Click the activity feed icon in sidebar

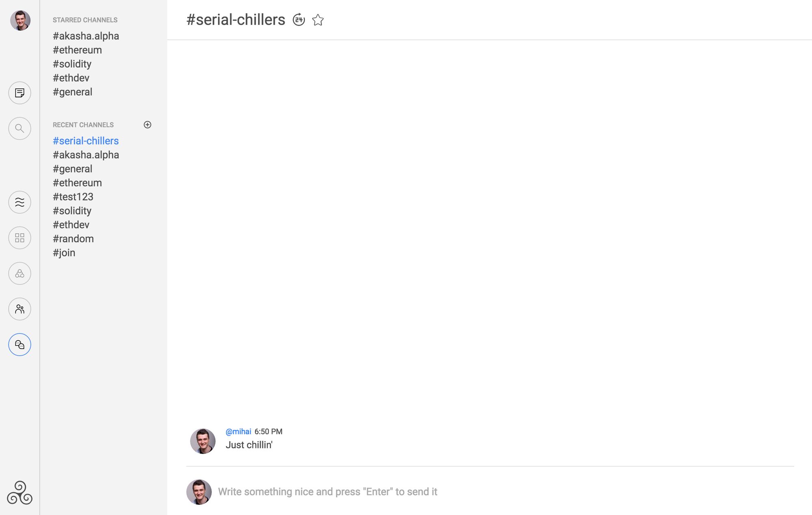[19, 202]
